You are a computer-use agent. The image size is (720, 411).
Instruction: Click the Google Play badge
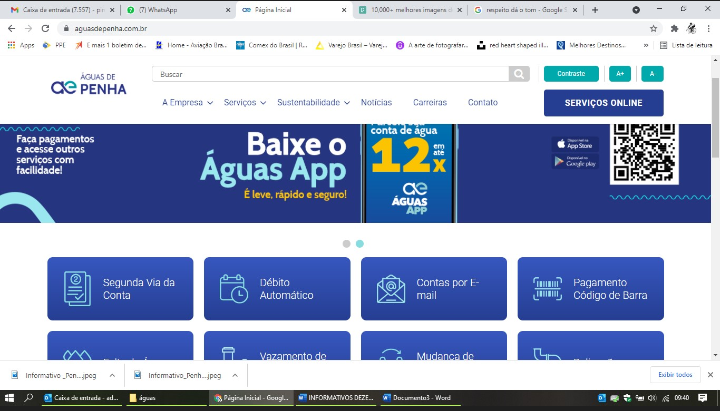(x=575, y=161)
